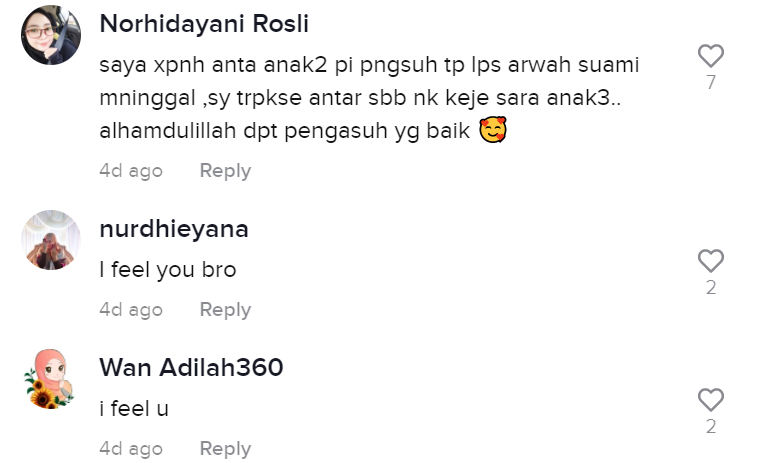Click Reply under "i feel u" comment
The image size is (760, 463).
point(225,449)
